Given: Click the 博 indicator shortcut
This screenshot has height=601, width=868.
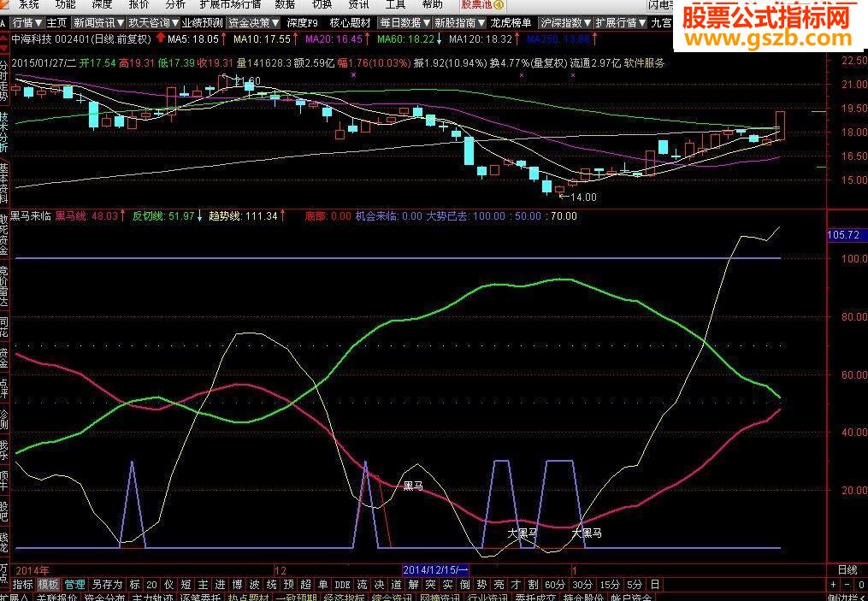Looking at the screenshot, I should pos(238,585).
